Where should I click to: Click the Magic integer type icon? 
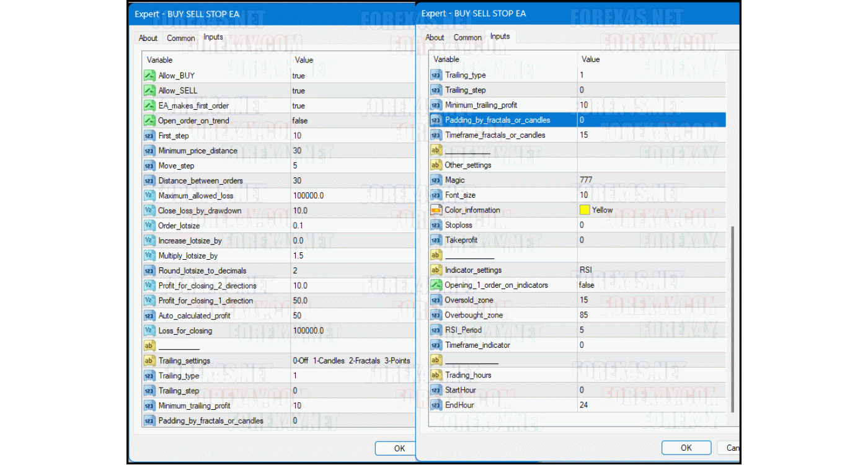(x=436, y=180)
